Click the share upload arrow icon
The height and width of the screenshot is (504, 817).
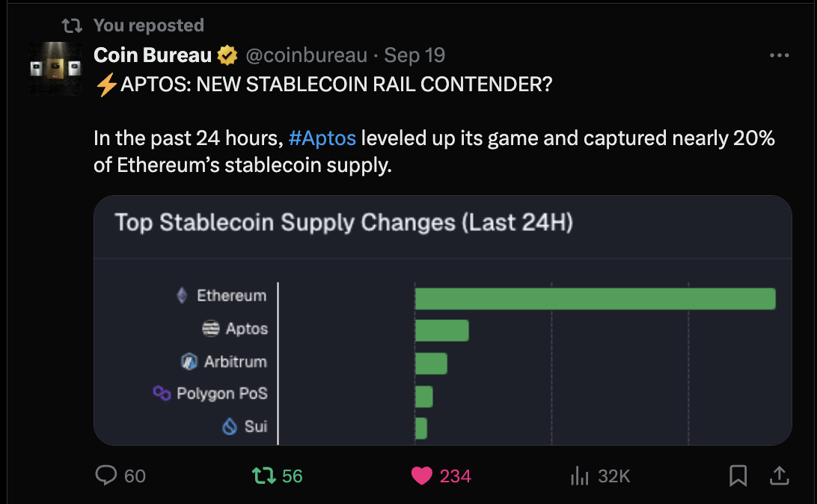tap(778, 475)
